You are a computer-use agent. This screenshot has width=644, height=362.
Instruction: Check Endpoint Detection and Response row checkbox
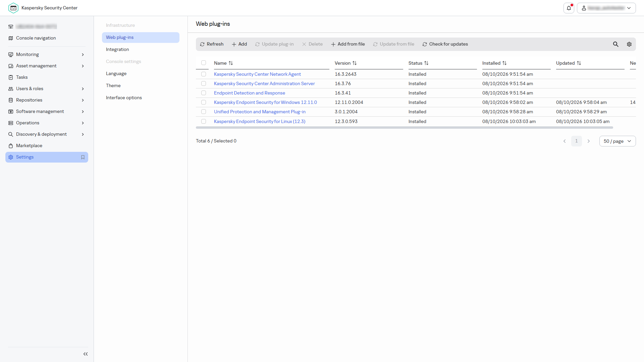click(204, 93)
